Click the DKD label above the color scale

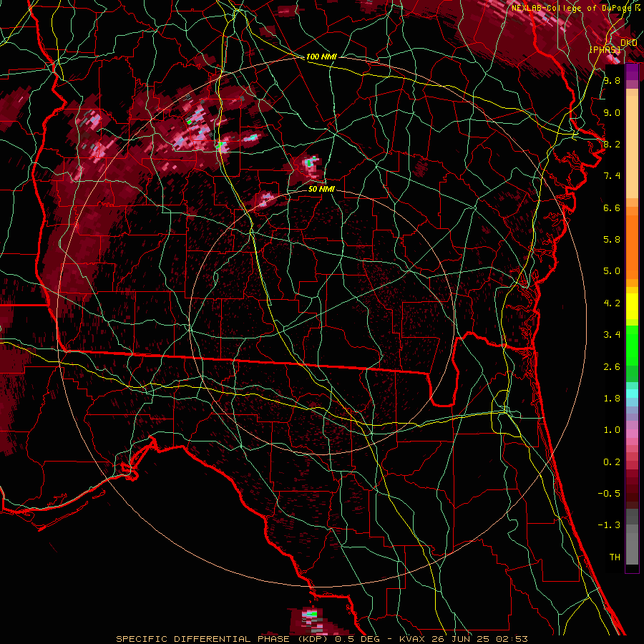coord(629,43)
